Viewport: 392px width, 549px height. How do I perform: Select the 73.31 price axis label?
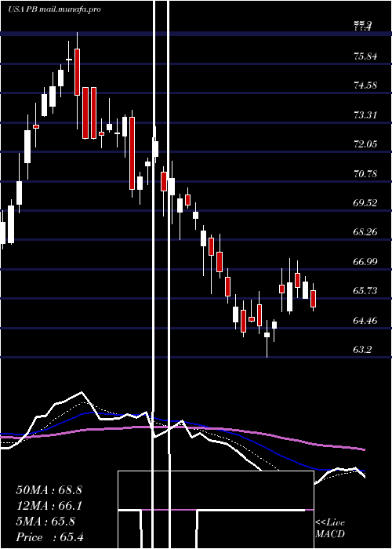click(365, 115)
